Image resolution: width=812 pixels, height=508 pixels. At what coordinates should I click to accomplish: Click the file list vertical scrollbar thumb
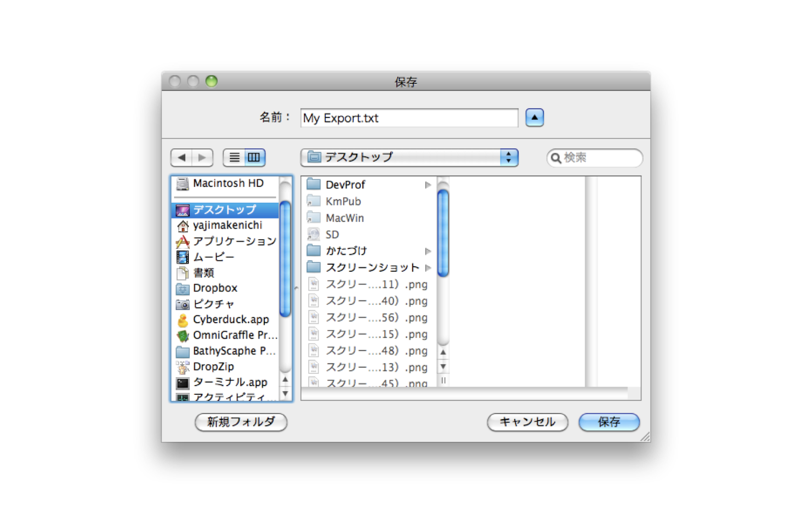coord(443,233)
